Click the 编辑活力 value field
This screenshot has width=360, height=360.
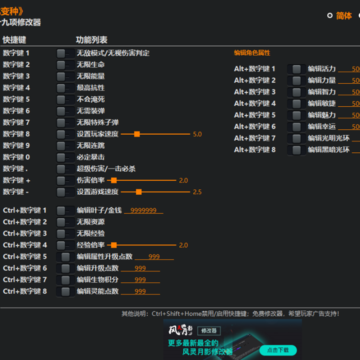349,69
